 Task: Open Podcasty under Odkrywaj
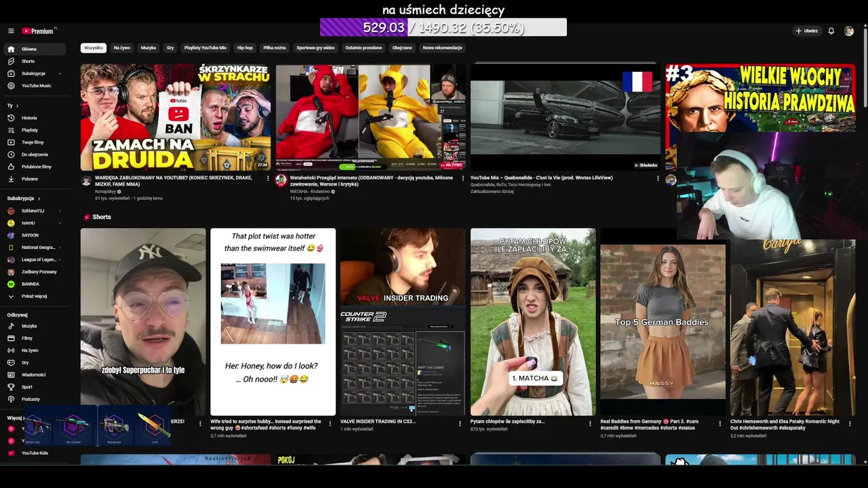click(35, 399)
